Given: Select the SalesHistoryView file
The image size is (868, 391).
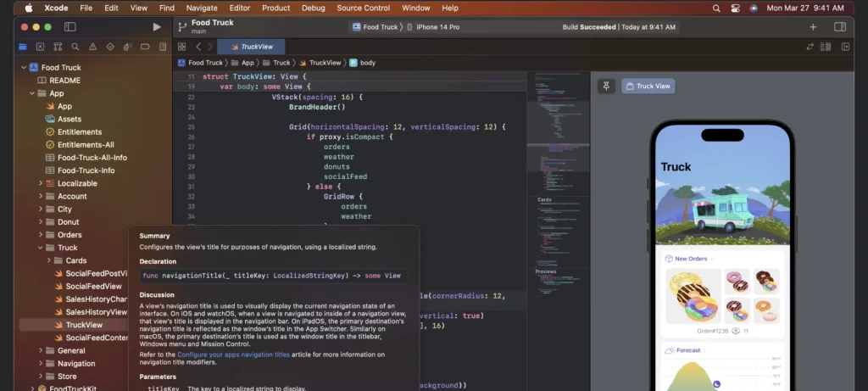Looking at the screenshot, I should tap(91, 312).
